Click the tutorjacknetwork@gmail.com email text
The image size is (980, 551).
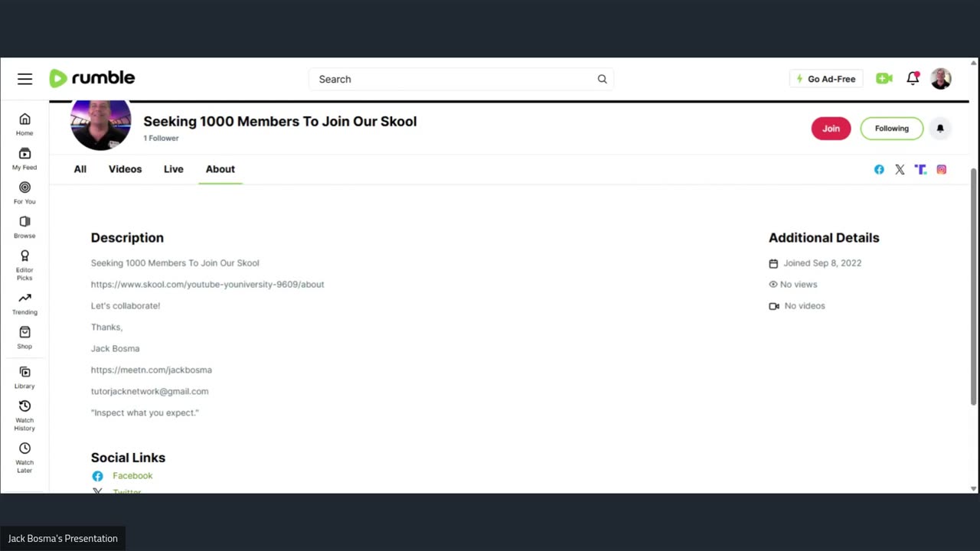tap(149, 392)
